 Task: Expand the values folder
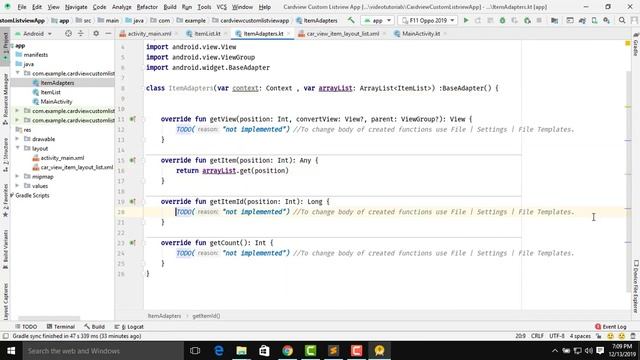coord(18,186)
